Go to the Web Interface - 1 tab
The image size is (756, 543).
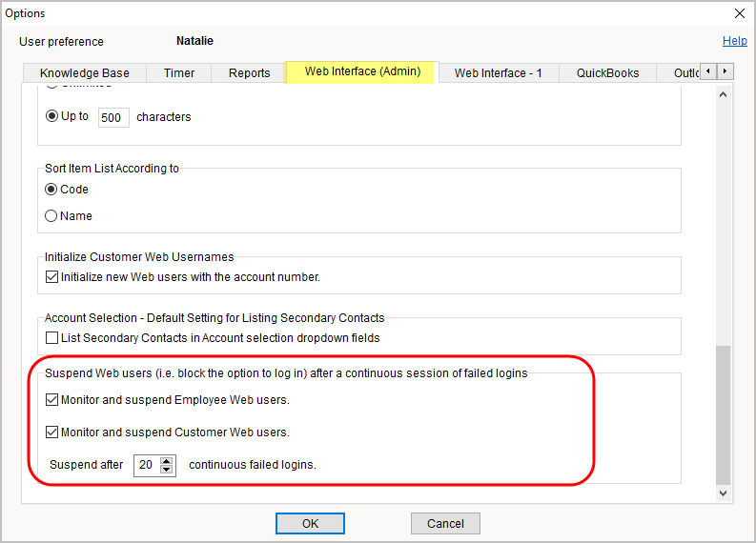coord(498,73)
